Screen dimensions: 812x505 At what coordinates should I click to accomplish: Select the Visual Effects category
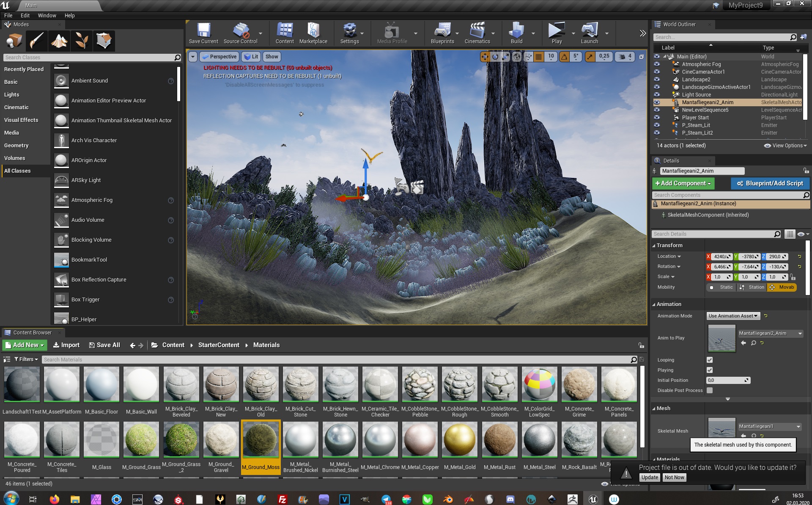[x=21, y=120]
